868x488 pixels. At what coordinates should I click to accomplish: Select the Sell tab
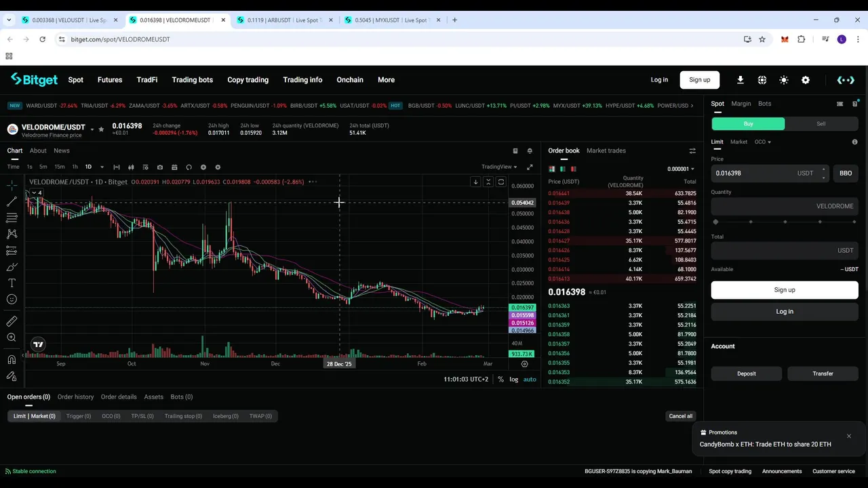coord(821,124)
